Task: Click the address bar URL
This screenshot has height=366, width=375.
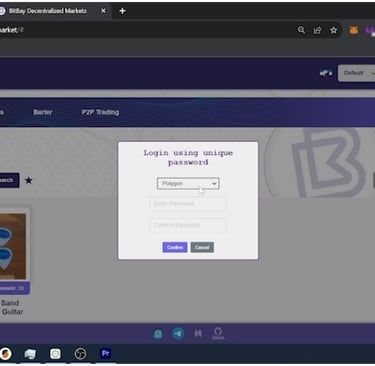Action: tap(11, 30)
